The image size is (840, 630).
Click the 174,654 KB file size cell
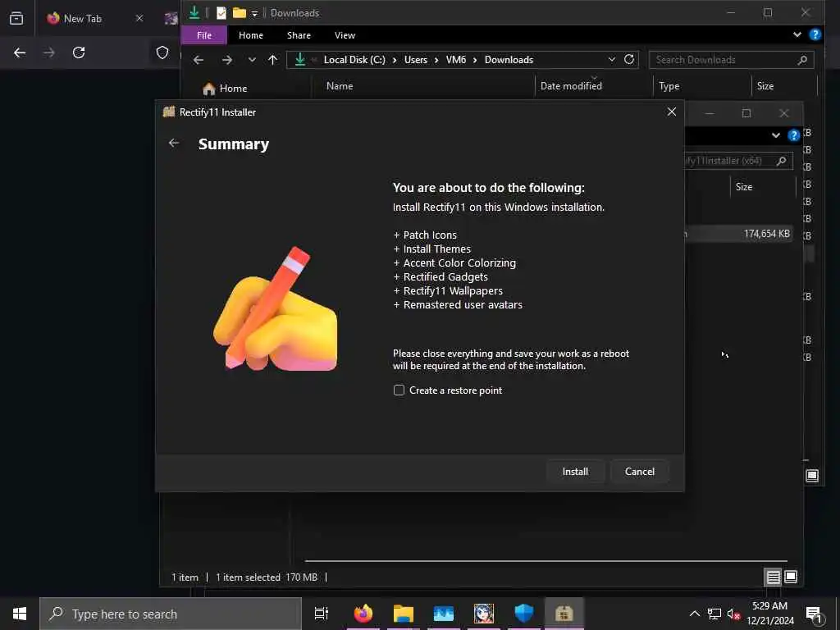[x=766, y=234]
